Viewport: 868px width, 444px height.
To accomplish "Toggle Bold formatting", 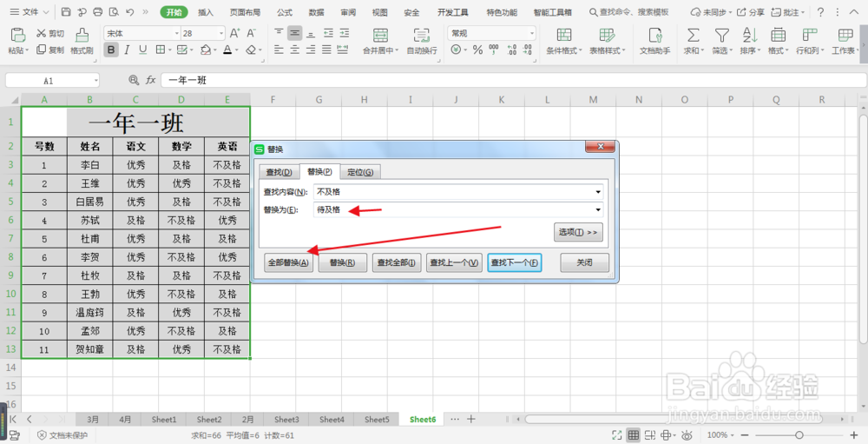I will (x=111, y=50).
